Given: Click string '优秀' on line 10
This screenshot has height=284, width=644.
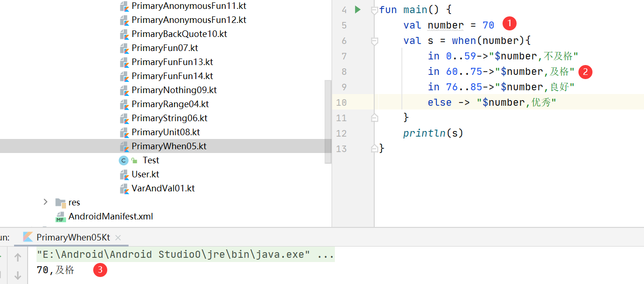Looking at the screenshot, I should point(540,102).
